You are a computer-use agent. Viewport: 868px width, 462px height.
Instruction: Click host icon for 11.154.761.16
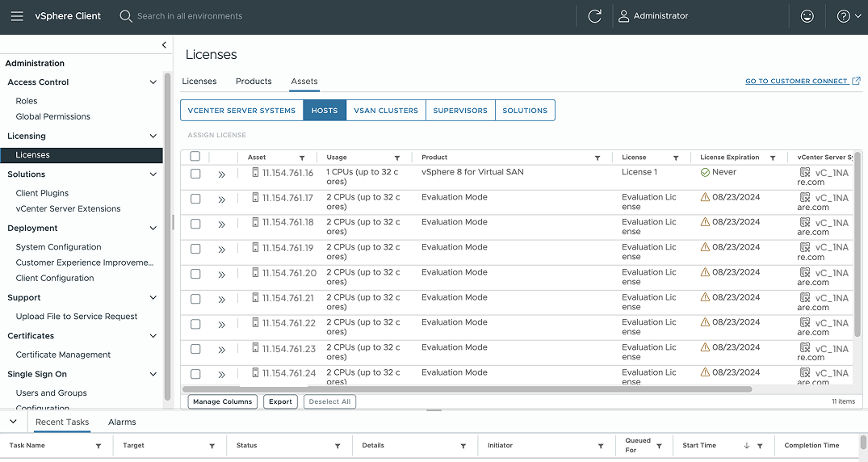coord(255,172)
